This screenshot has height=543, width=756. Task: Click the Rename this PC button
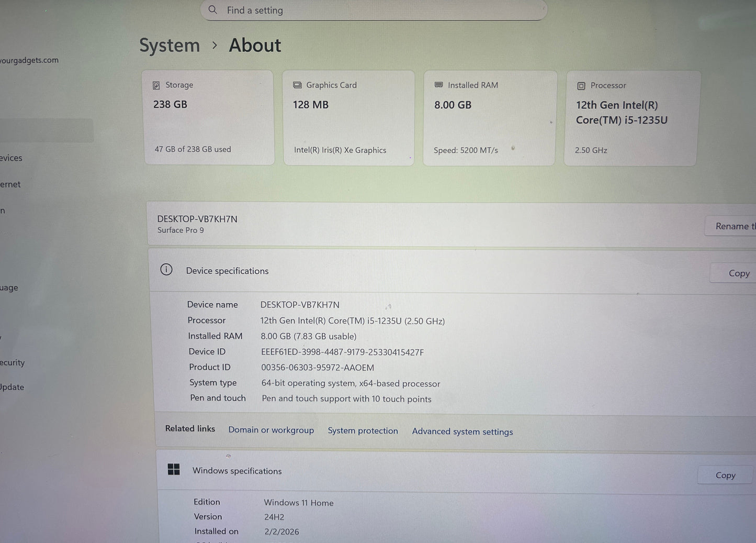point(730,226)
